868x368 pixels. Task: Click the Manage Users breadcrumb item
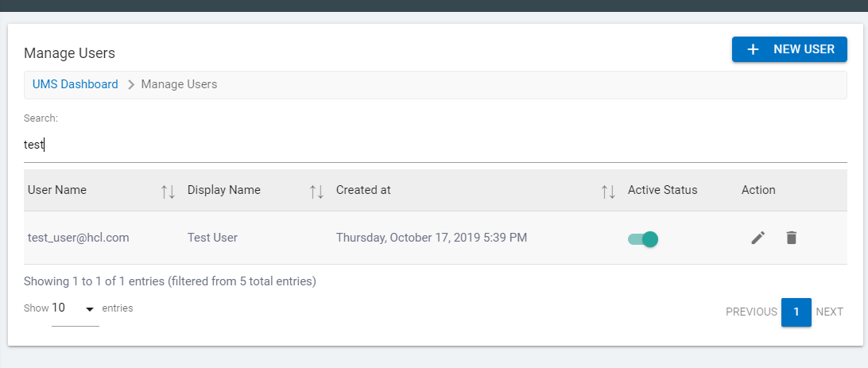click(179, 84)
